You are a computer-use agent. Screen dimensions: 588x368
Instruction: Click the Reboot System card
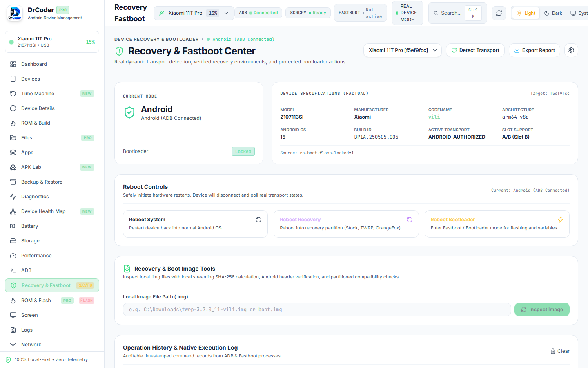[195, 224]
